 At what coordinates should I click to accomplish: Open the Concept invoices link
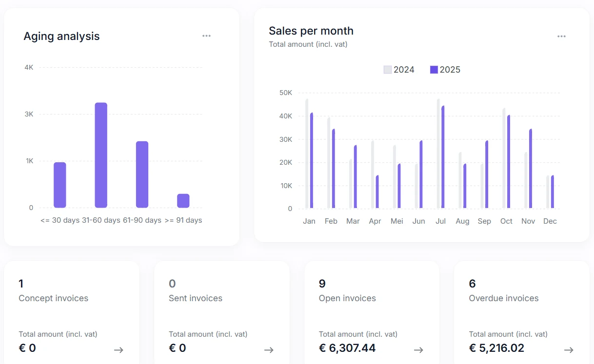[x=54, y=298]
